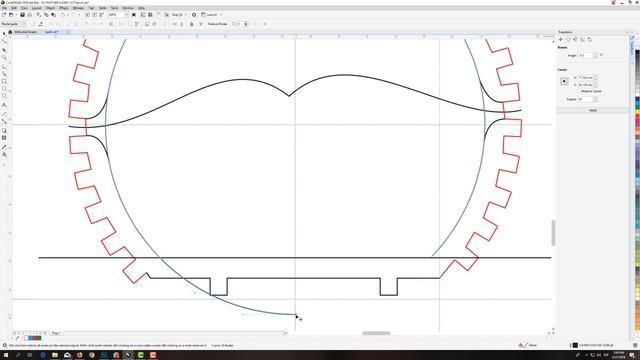The width and height of the screenshot is (640, 360).
Task: Open the Windows Start menu
Action: [x=6, y=355]
